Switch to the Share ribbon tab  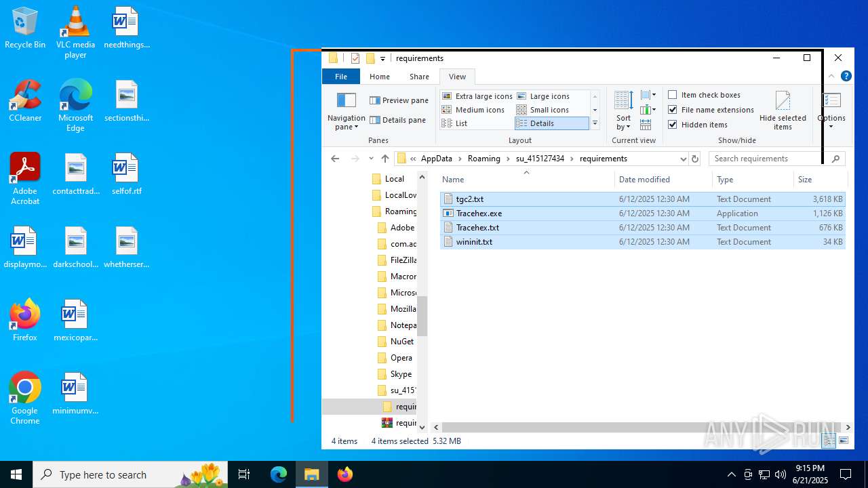click(419, 77)
